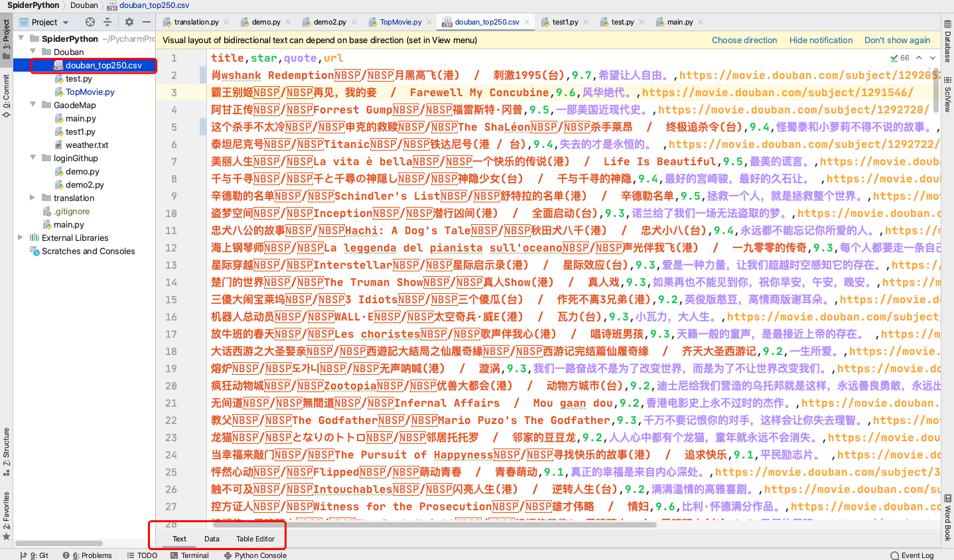This screenshot has width=954, height=560.
Task: Collapse the GaodeMap folder
Action: (x=33, y=105)
